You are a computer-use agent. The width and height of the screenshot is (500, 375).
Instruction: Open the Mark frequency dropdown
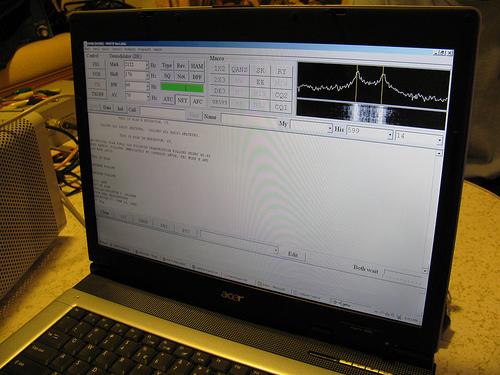tap(147, 66)
